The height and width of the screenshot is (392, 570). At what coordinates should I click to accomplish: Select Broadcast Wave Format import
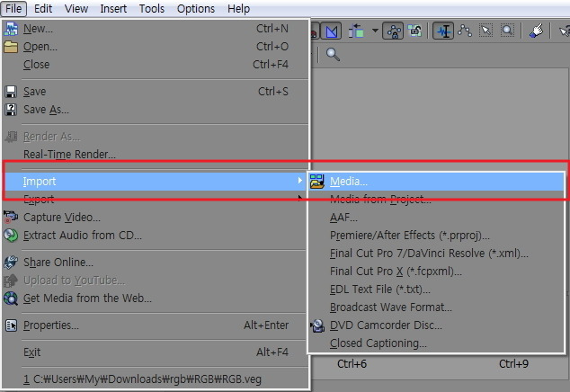pos(436,307)
